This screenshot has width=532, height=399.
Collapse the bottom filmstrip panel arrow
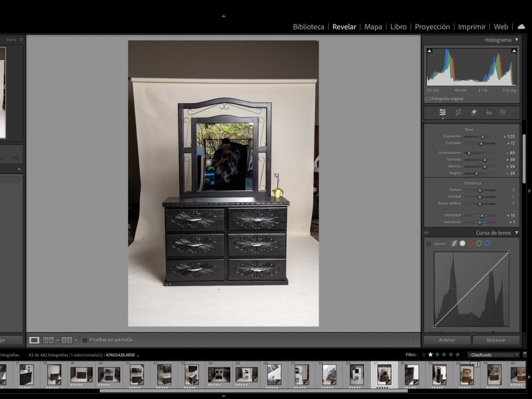[223, 396]
